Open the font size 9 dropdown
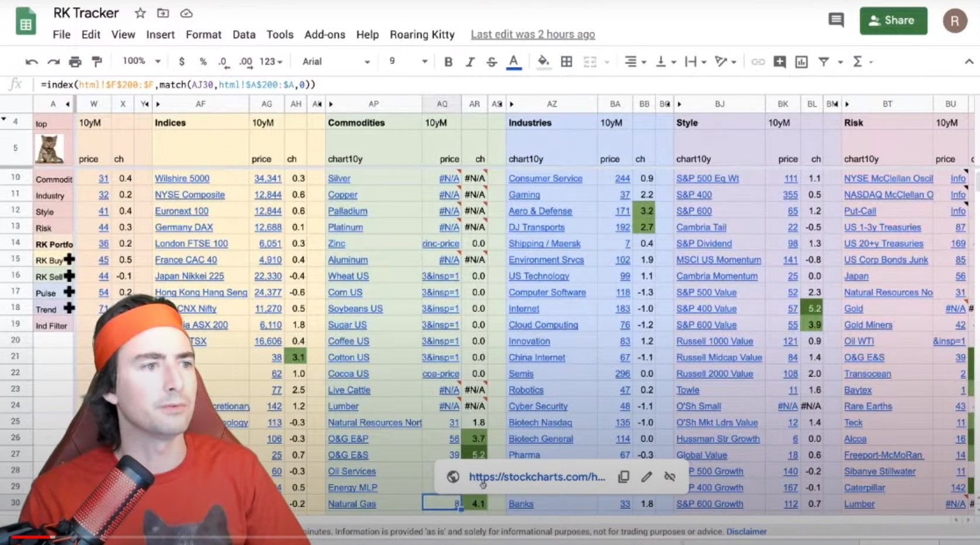Viewport: 980px width, 545px height. (408, 61)
